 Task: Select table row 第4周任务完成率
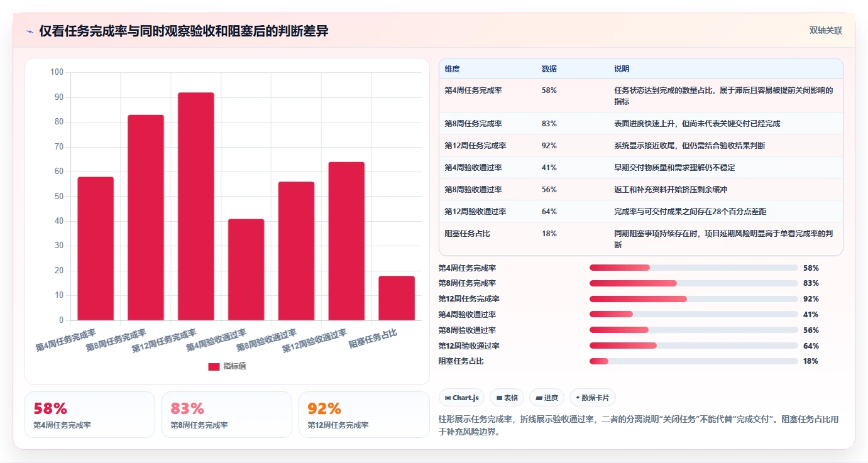tap(640, 95)
